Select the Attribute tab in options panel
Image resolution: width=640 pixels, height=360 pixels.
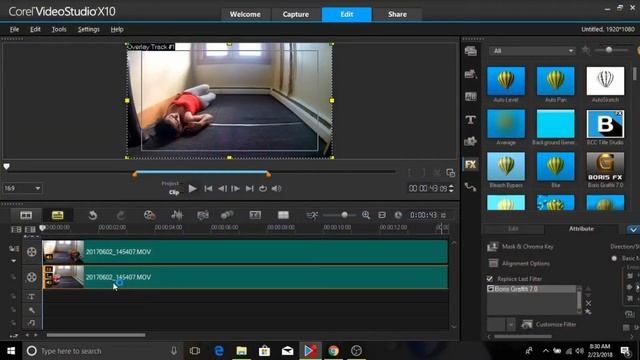pyautogui.click(x=581, y=229)
